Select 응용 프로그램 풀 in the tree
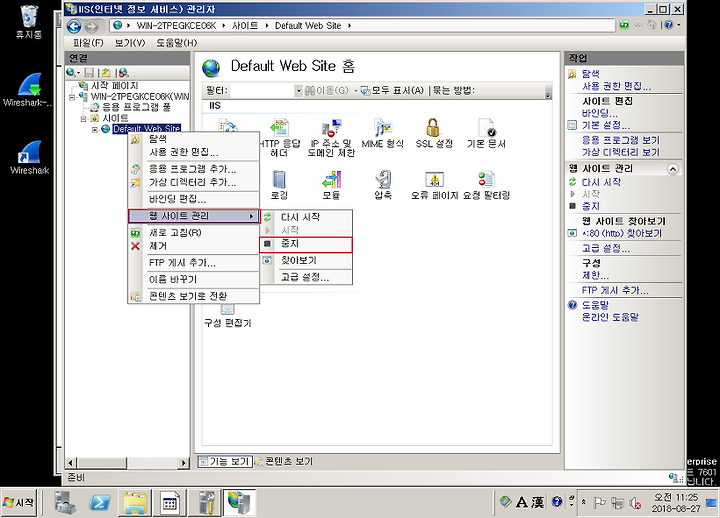This screenshot has height=518, width=720. (x=136, y=107)
